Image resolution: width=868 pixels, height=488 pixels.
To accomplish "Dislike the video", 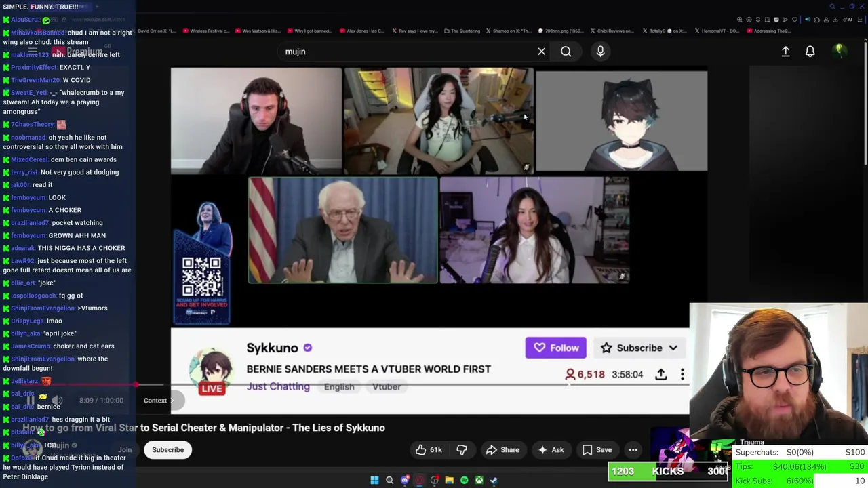I will click(x=462, y=450).
